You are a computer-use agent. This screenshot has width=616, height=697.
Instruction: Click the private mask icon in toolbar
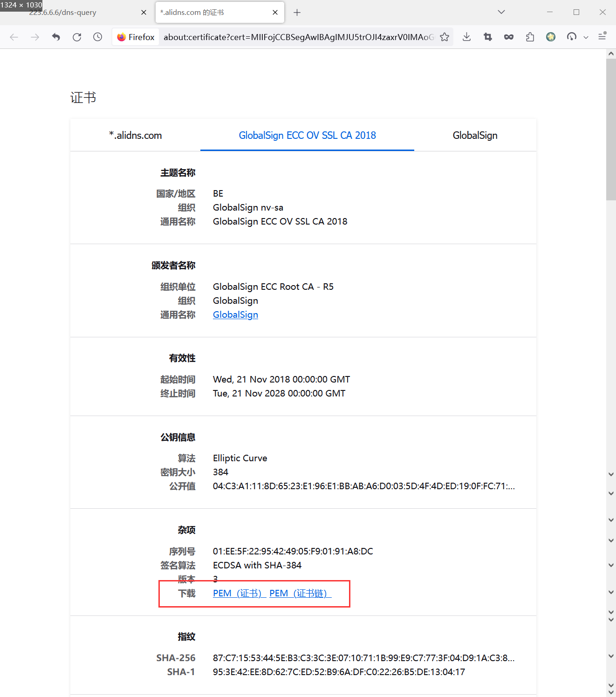point(509,37)
